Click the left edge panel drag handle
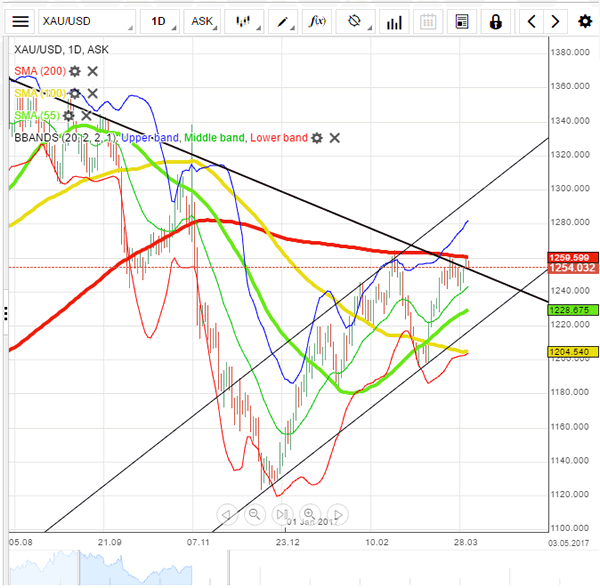This screenshot has width=600, height=588. [6, 313]
